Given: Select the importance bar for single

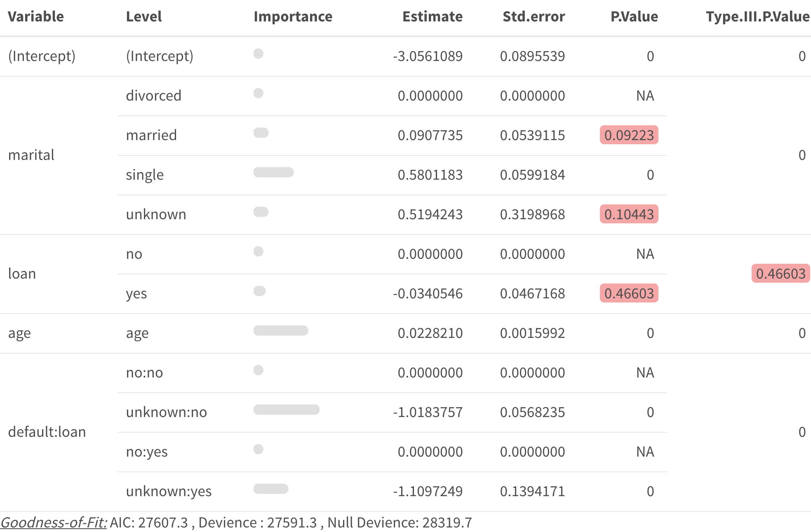Looking at the screenshot, I should click(273, 172).
